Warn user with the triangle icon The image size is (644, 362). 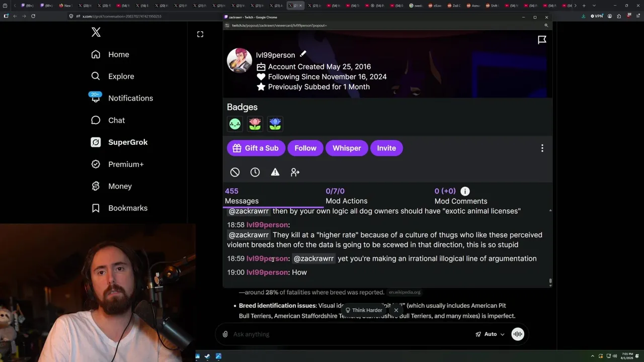(x=275, y=172)
